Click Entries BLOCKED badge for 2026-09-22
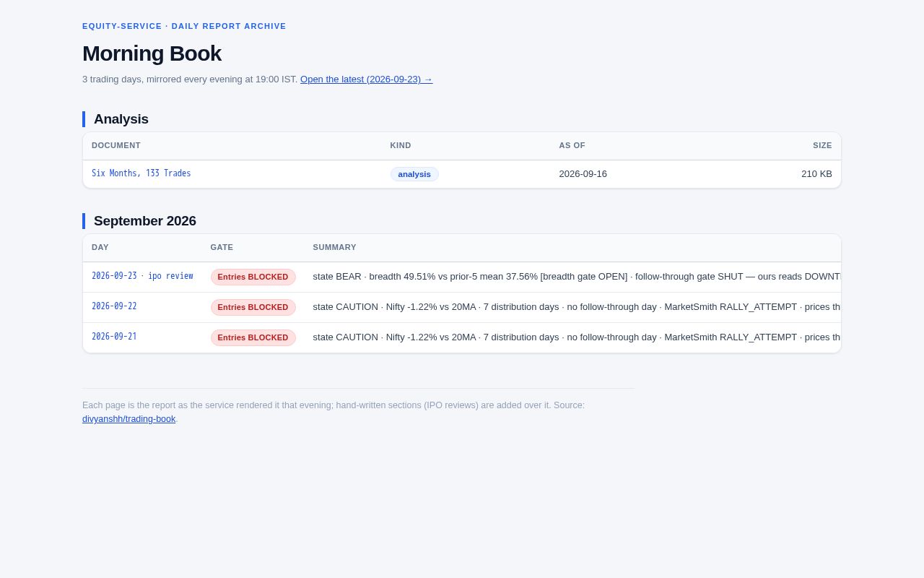This screenshot has width=924, height=578. point(253,307)
